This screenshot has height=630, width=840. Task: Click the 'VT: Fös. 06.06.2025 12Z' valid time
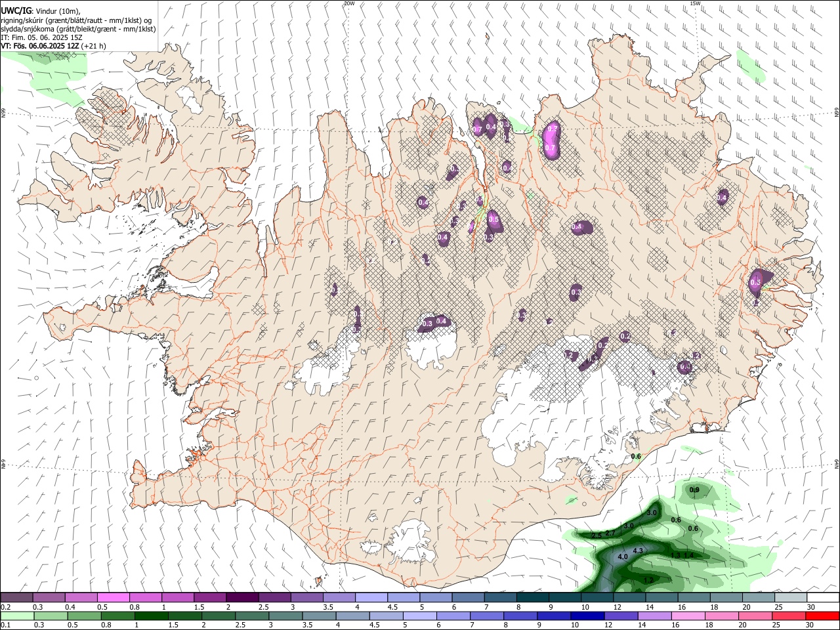click(40, 47)
